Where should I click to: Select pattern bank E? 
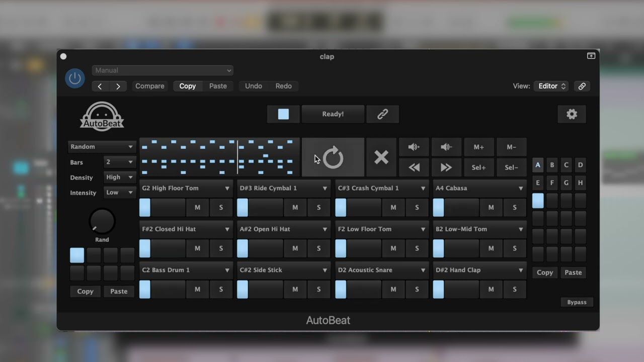point(538,183)
